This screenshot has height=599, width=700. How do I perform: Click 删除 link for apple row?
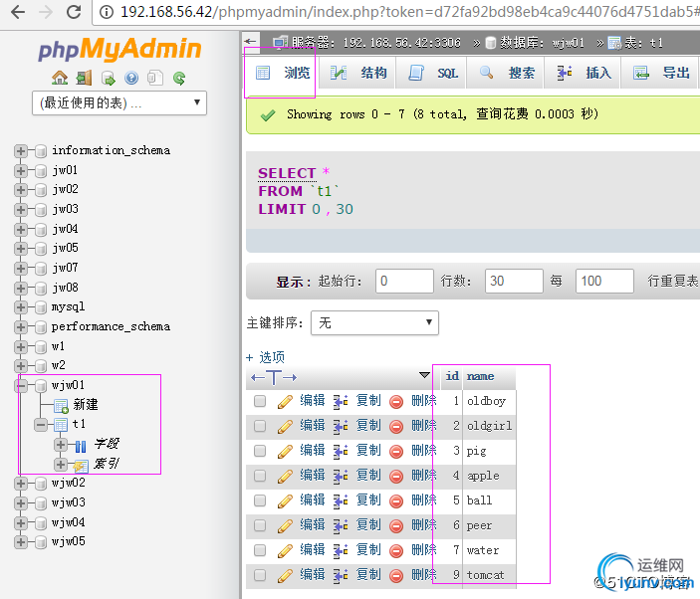[423, 476]
